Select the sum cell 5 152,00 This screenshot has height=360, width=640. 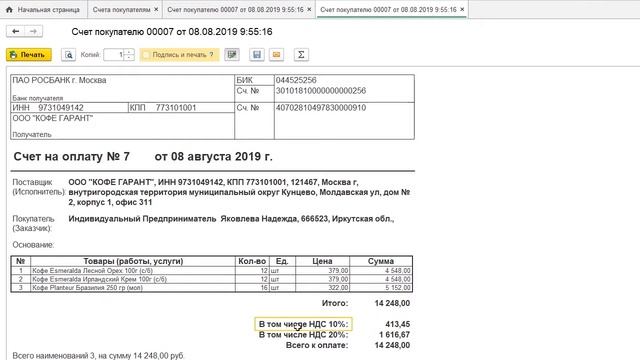[x=381, y=288]
